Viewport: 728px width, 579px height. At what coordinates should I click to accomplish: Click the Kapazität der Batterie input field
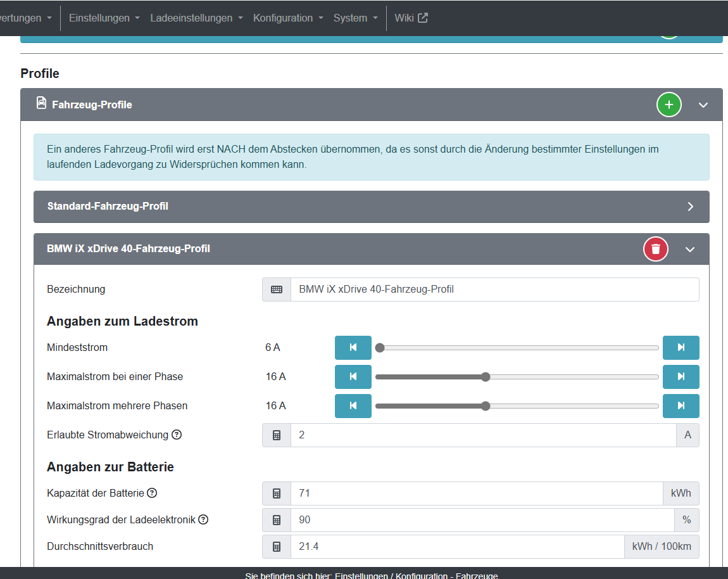[476, 493]
